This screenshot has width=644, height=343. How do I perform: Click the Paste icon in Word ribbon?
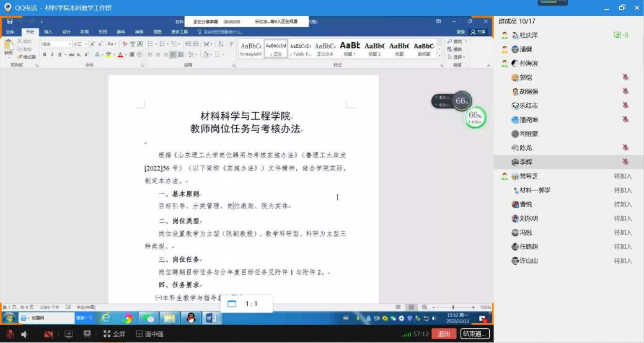pos(8,47)
